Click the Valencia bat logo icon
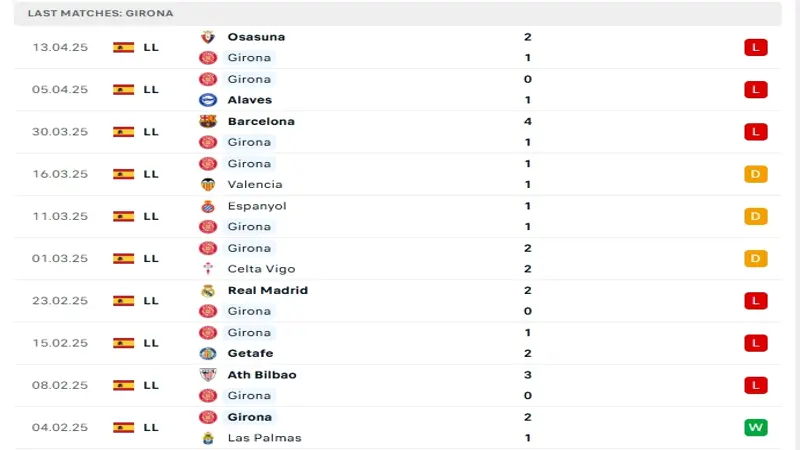The image size is (800, 450). click(208, 184)
